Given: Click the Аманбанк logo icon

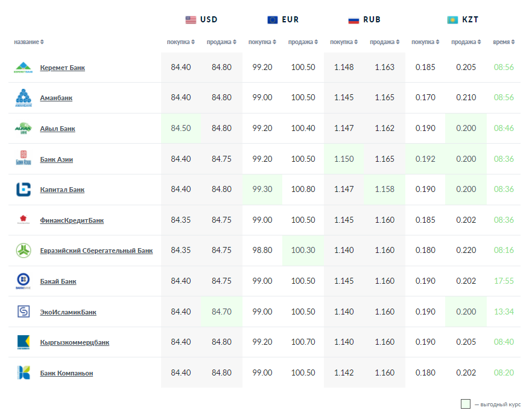Looking at the screenshot, I should coord(24,98).
